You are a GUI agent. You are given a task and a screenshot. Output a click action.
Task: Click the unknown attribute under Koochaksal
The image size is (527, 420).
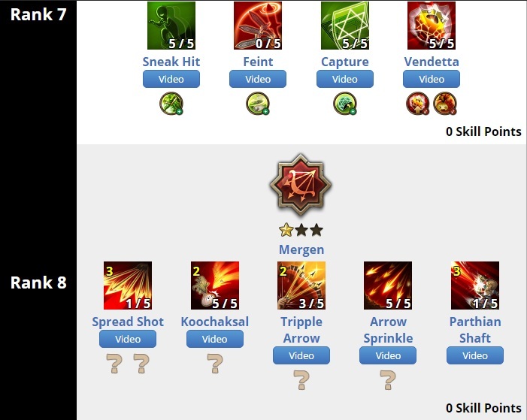pos(215,364)
